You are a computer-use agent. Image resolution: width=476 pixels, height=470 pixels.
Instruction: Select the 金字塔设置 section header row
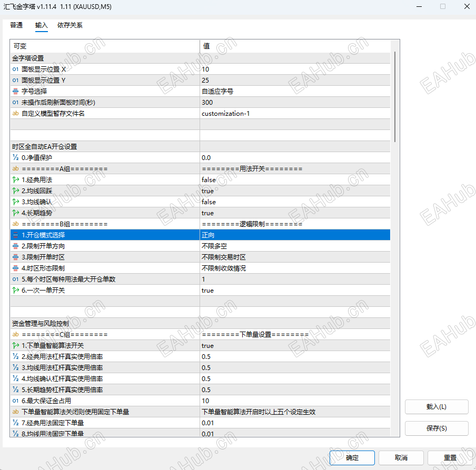[201, 58]
